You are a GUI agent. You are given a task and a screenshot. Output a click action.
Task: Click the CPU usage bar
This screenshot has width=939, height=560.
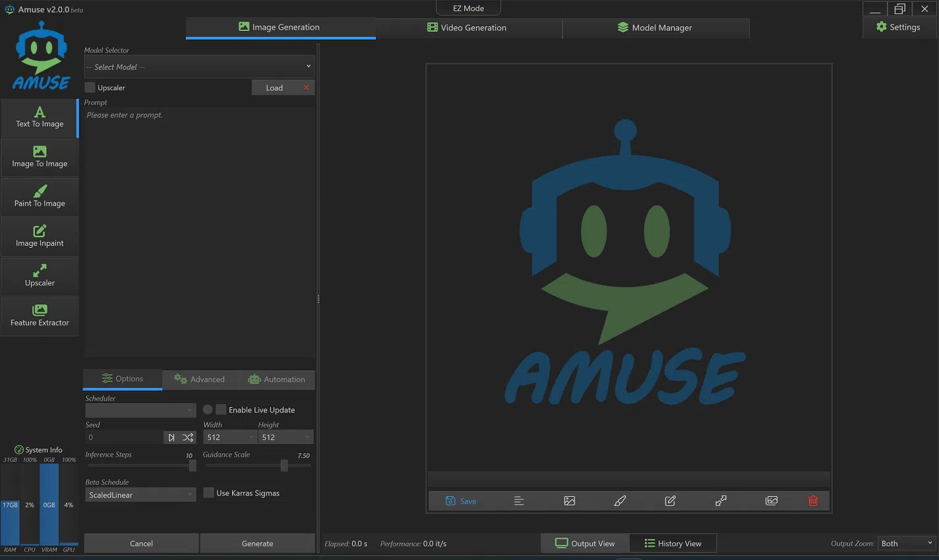click(x=30, y=505)
